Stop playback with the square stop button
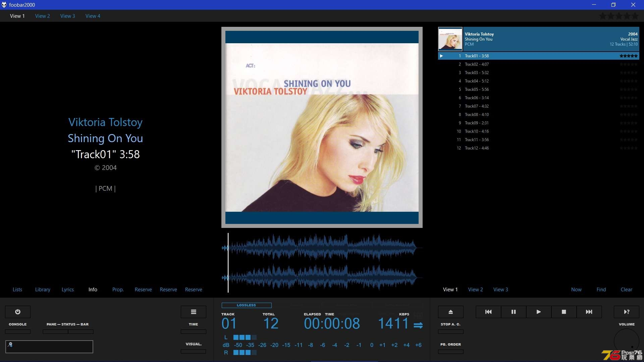 (x=564, y=312)
